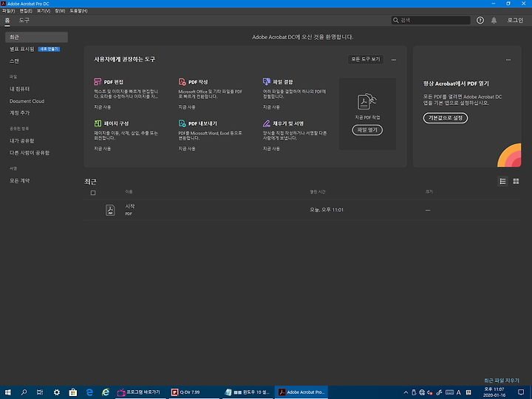
Task: Open more options ellipsis in the default PDF card
Action: [x=508, y=60]
